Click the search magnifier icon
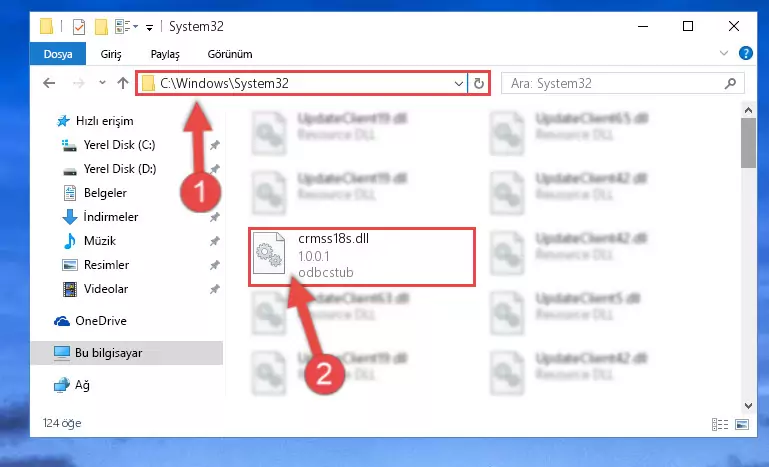This screenshot has width=769, height=467. coord(730,83)
